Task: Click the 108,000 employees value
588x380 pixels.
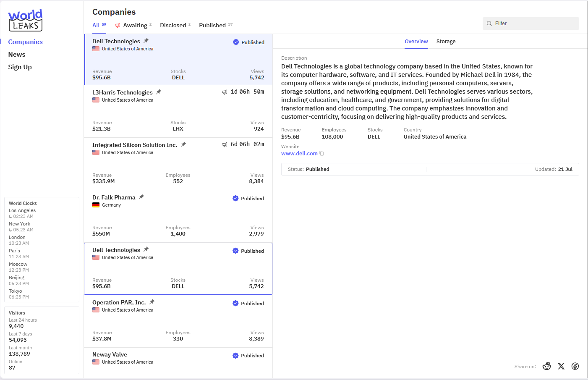Action: 332,137
